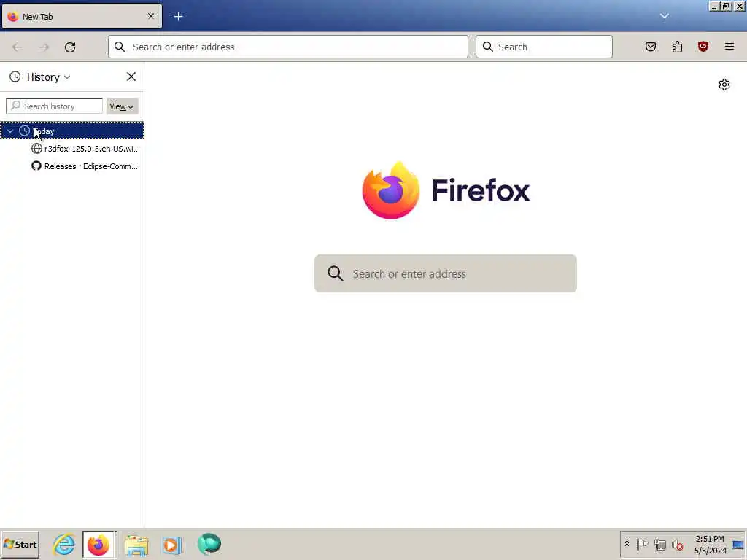Click the magnifier in toolbar Search box
Image resolution: width=747 pixels, height=560 pixels.
tap(488, 47)
